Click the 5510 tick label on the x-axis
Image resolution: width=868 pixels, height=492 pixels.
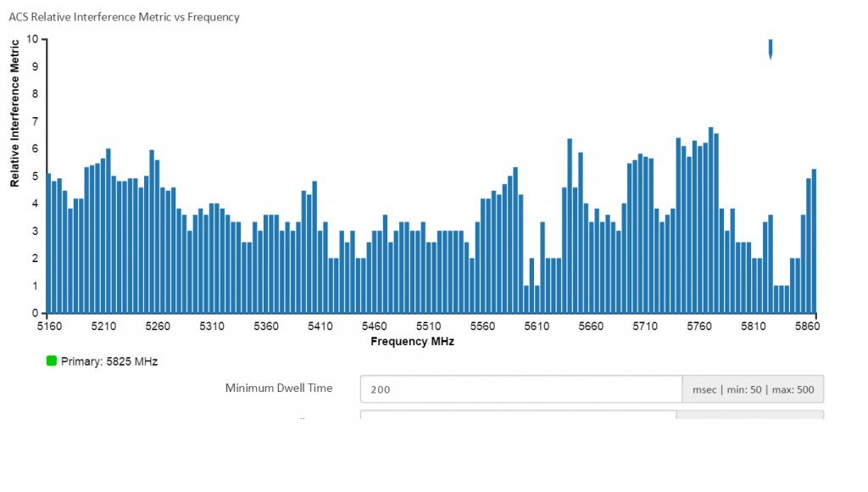429,326
